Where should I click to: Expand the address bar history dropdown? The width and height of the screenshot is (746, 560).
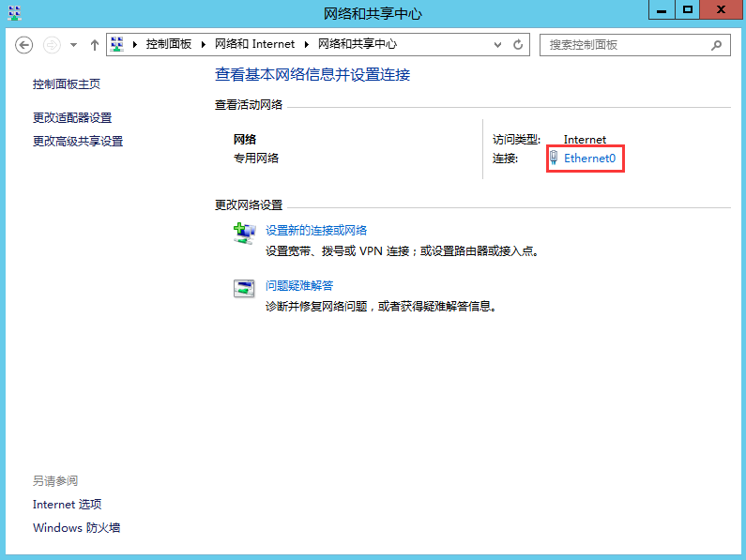(x=497, y=44)
